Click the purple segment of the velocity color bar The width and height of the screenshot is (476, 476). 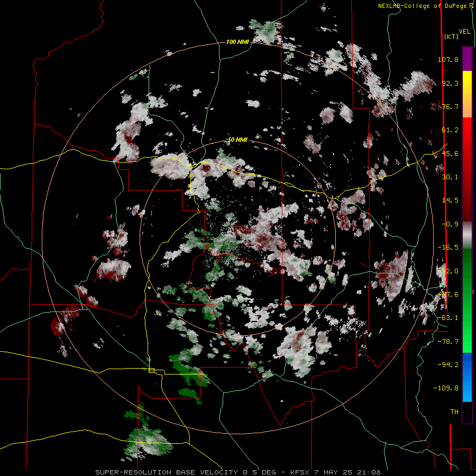coord(467,59)
